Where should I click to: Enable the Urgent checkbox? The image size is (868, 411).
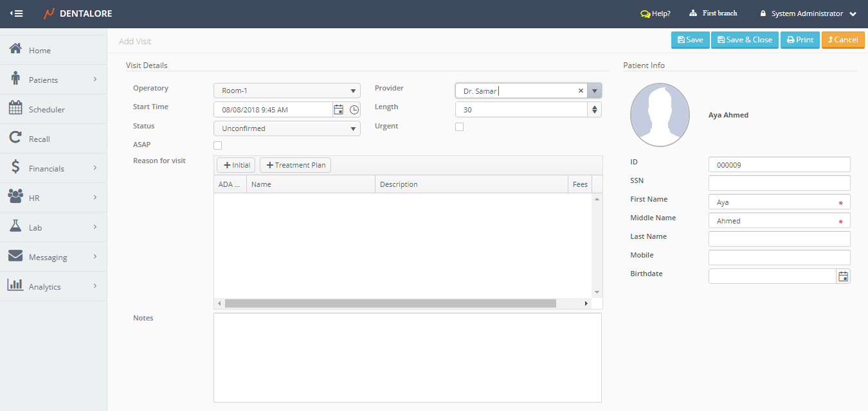point(459,127)
